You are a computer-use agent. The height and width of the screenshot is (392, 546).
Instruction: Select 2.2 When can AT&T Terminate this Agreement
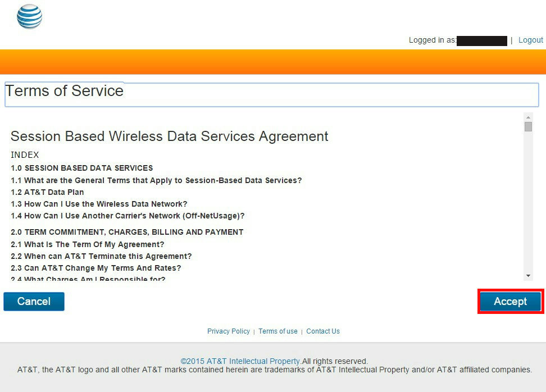101,256
